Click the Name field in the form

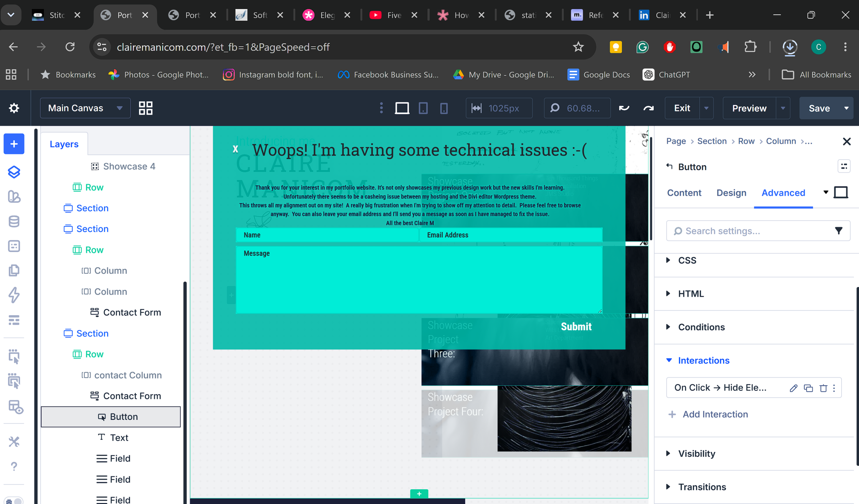tap(327, 235)
